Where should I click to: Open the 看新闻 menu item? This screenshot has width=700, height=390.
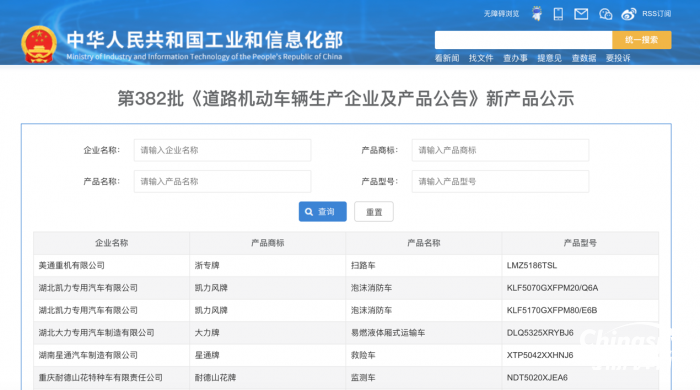tap(447, 58)
